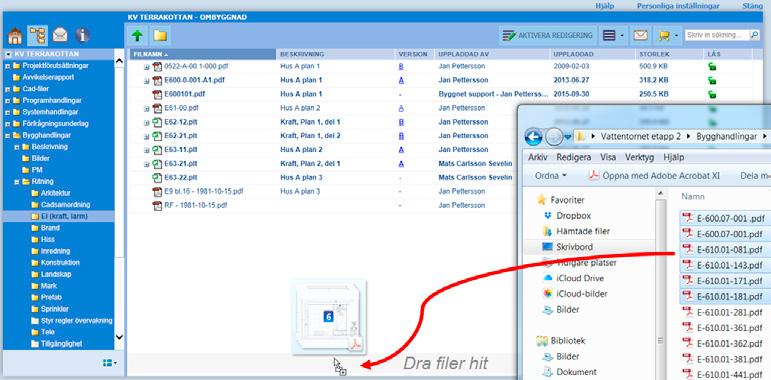The width and height of the screenshot is (771, 380).
Task: Click PDF icon of E600101.pdf
Action: point(157,94)
